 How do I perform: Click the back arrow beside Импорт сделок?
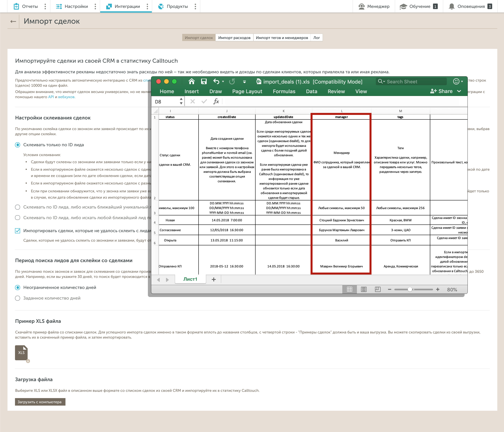[13, 21]
